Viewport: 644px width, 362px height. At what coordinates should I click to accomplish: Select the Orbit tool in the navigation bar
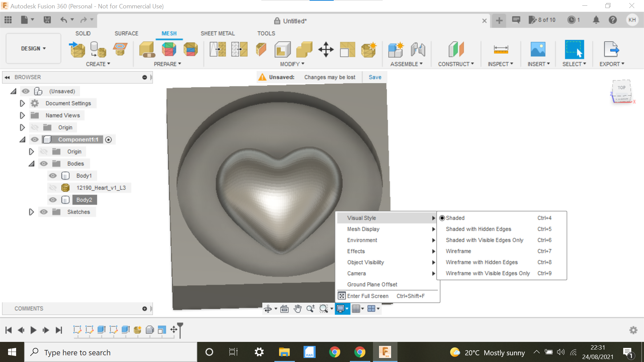tap(269, 309)
